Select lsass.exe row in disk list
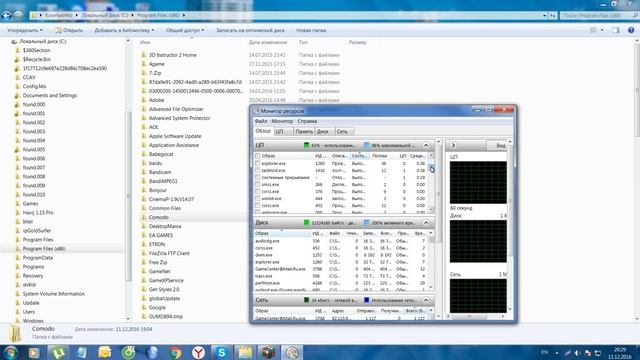This screenshot has width=640, height=360. 341,276
